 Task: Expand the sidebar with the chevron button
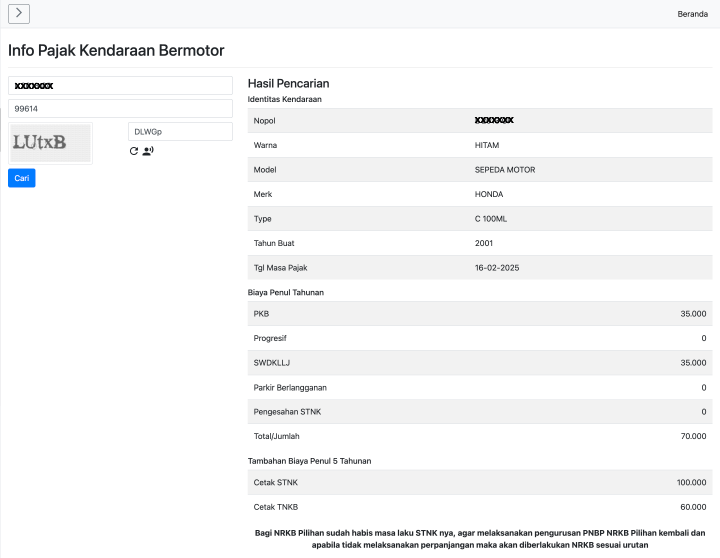[19, 13]
